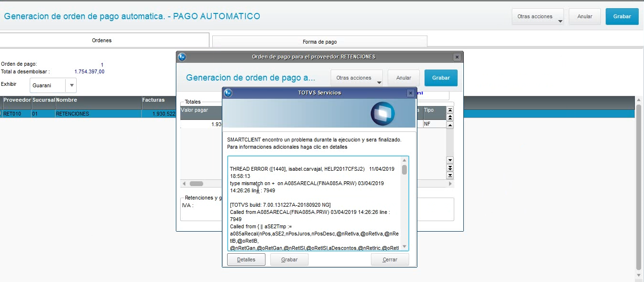Image resolution: width=644 pixels, height=282 pixels.
Task: Close the Orden de pago para el proveedor window
Action: [457, 57]
